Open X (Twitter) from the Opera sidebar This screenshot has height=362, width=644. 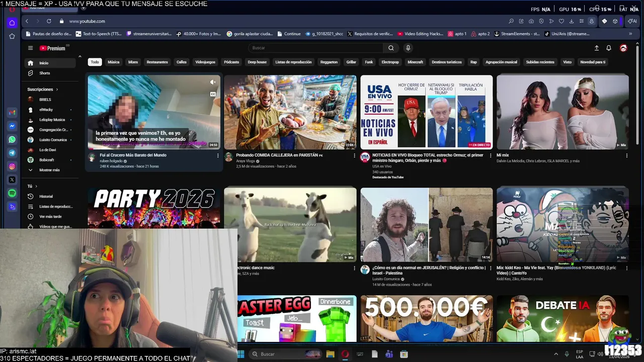click(12, 179)
